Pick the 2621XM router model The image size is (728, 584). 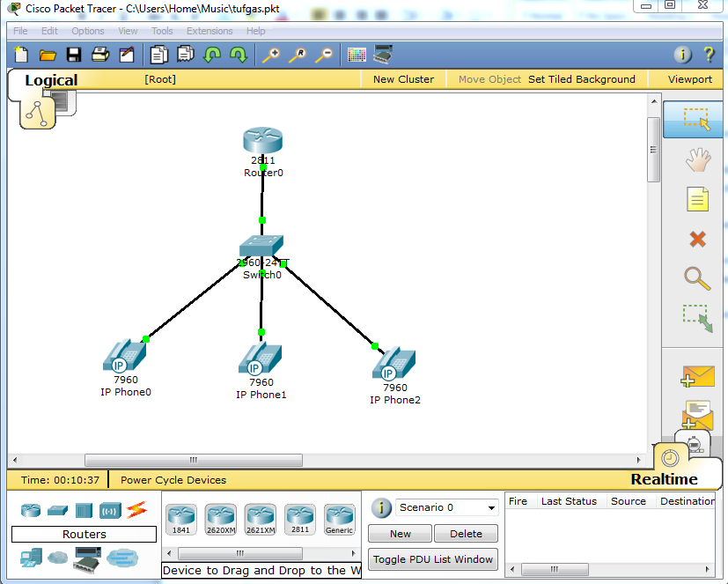(261, 519)
